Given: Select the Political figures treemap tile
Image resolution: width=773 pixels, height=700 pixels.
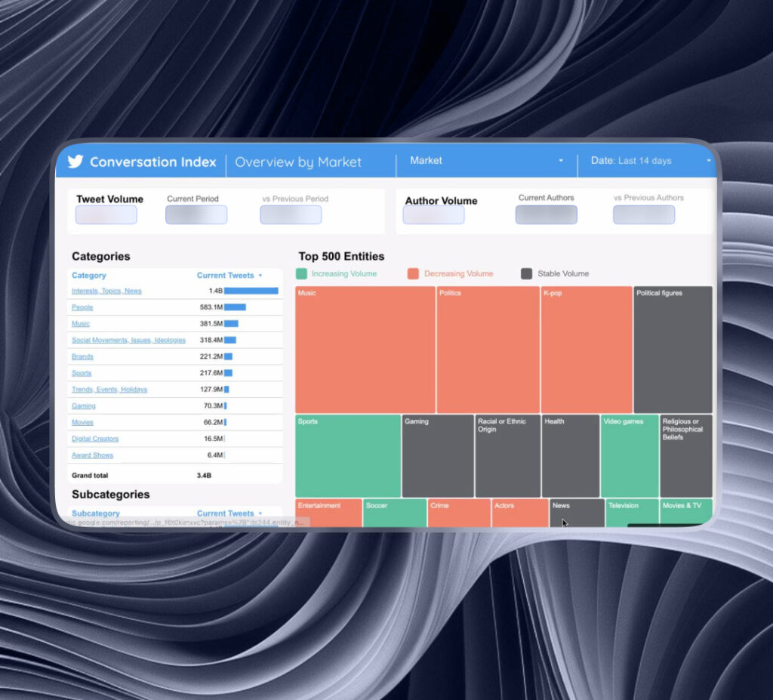Looking at the screenshot, I should click(673, 350).
